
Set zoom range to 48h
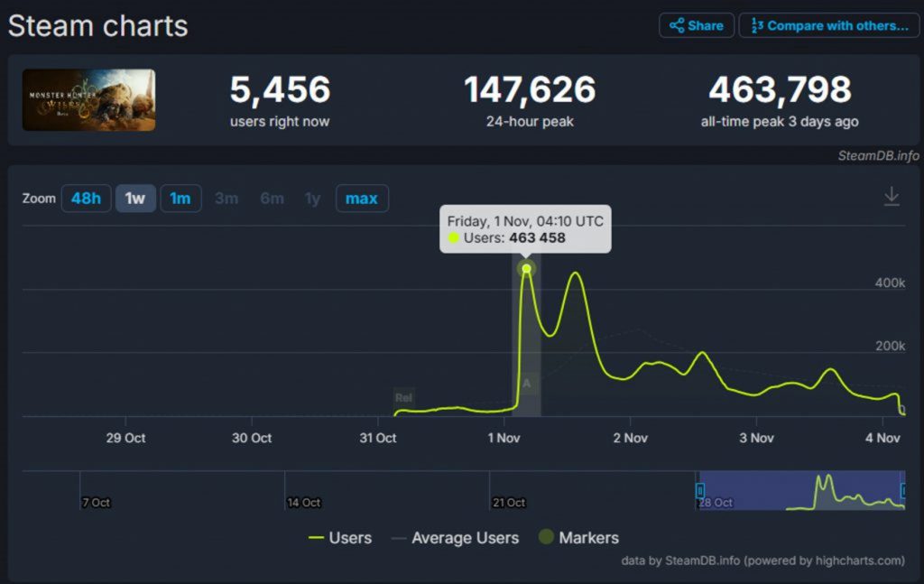coord(86,198)
